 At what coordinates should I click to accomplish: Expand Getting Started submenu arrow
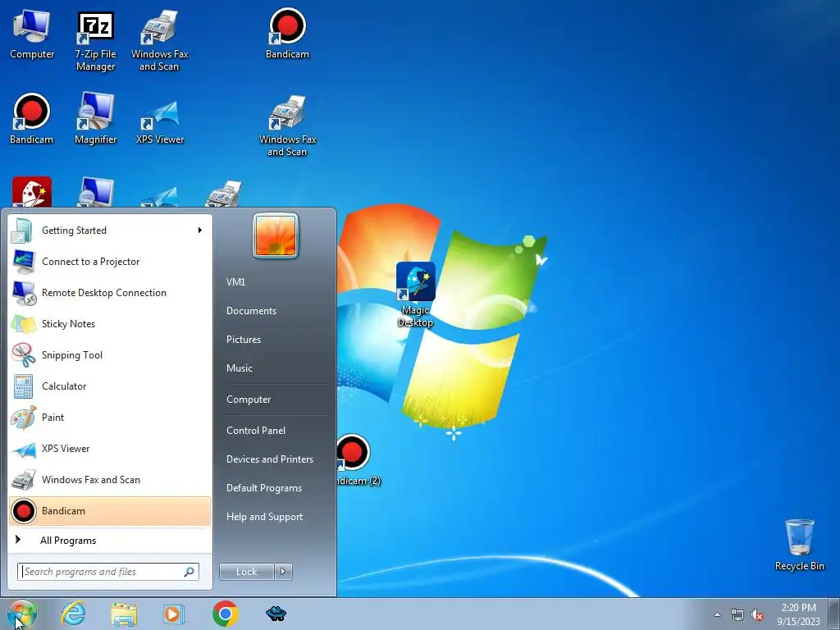[200, 231]
